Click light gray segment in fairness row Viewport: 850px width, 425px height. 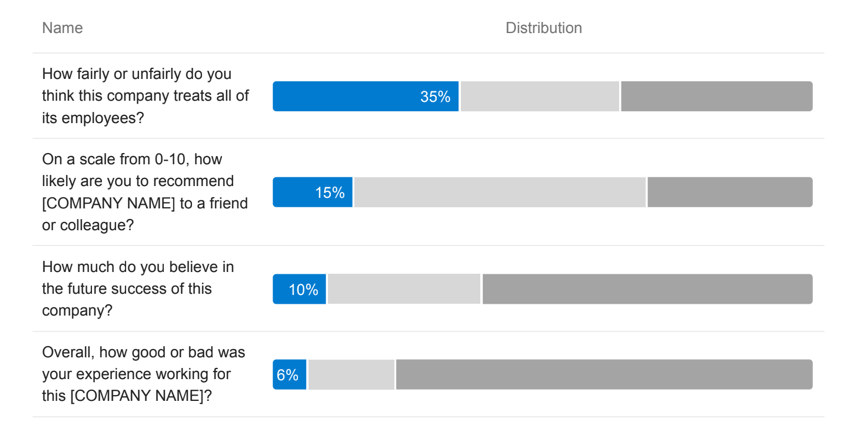click(540, 97)
